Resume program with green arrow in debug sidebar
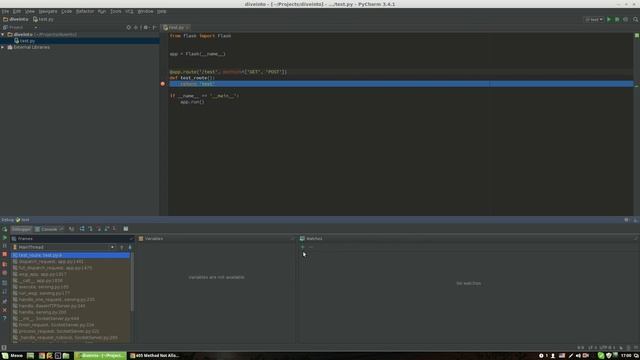Image resolution: width=640 pixels, height=360 pixels. click(4, 238)
